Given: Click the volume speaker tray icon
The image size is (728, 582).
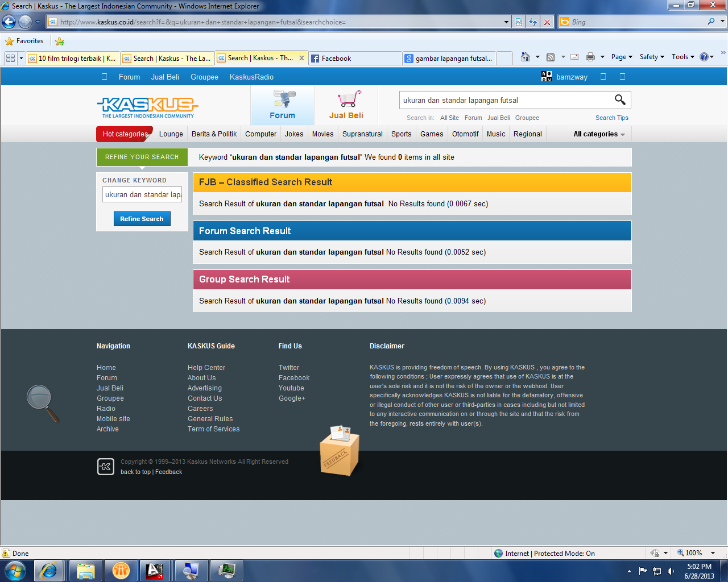Looking at the screenshot, I should point(671,571).
